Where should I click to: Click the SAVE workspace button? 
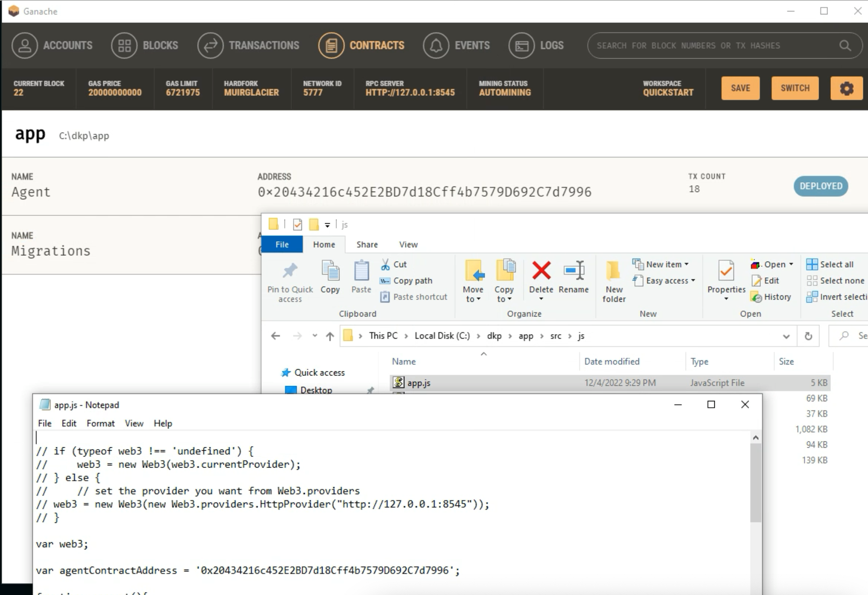click(x=740, y=88)
